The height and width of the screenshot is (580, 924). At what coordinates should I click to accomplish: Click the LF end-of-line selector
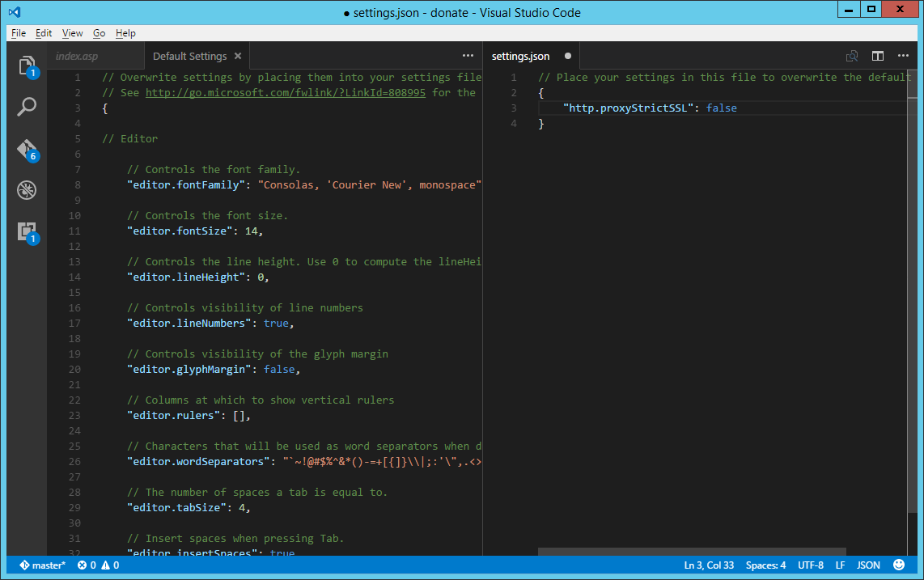[x=840, y=565]
